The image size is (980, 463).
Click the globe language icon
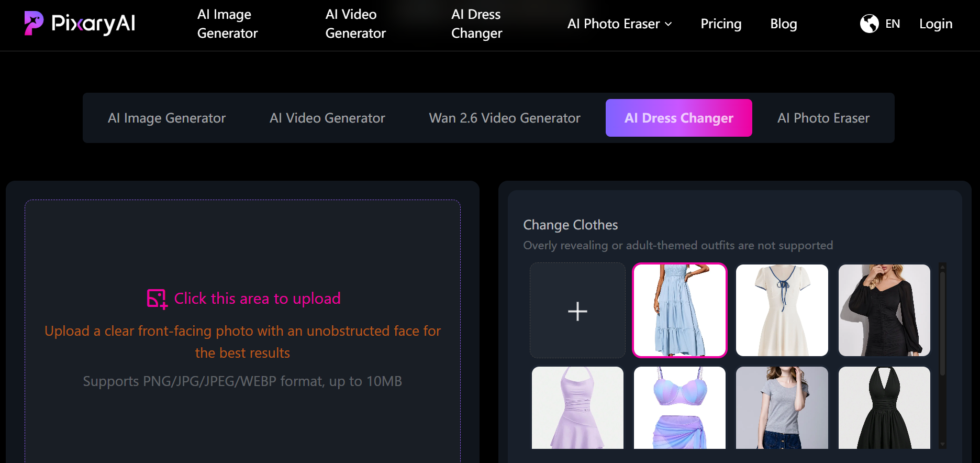click(x=869, y=24)
